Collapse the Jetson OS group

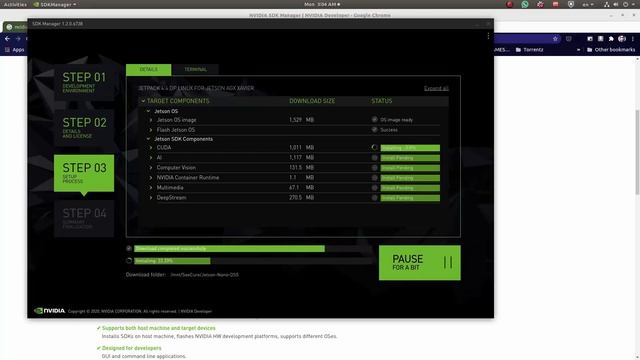point(149,111)
